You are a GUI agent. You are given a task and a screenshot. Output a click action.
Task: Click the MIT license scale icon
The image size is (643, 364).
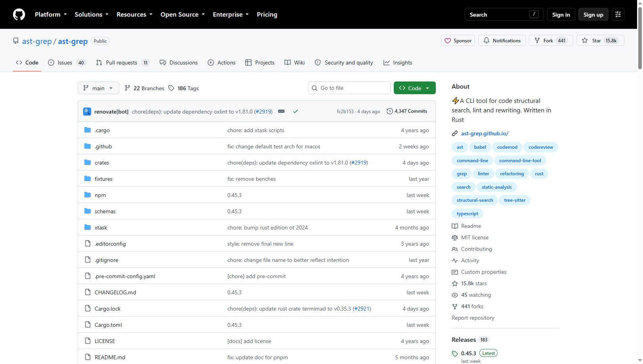pos(455,238)
